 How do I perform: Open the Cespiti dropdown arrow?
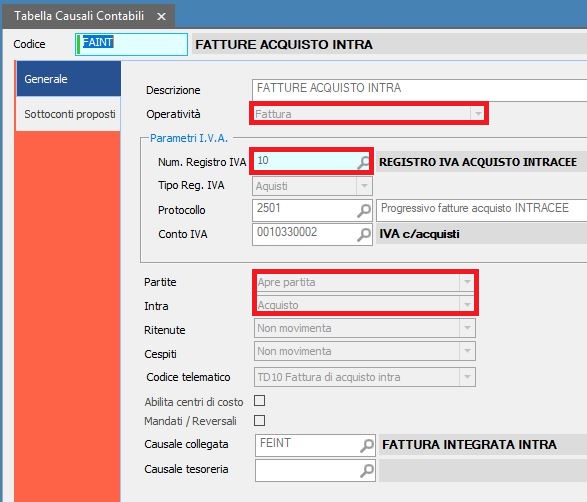(467, 351)
